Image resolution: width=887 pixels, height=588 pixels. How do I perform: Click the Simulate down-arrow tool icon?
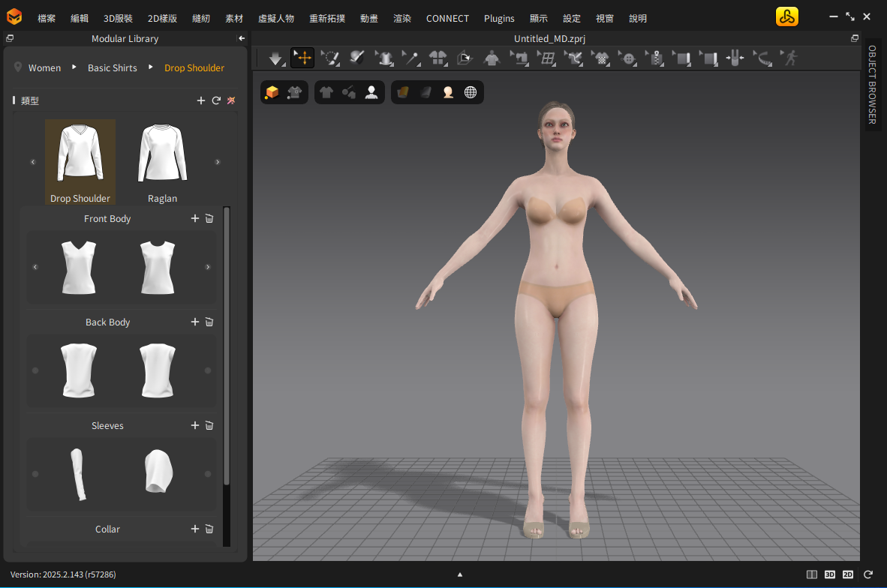pyautogui.click(x=275, y=58)
